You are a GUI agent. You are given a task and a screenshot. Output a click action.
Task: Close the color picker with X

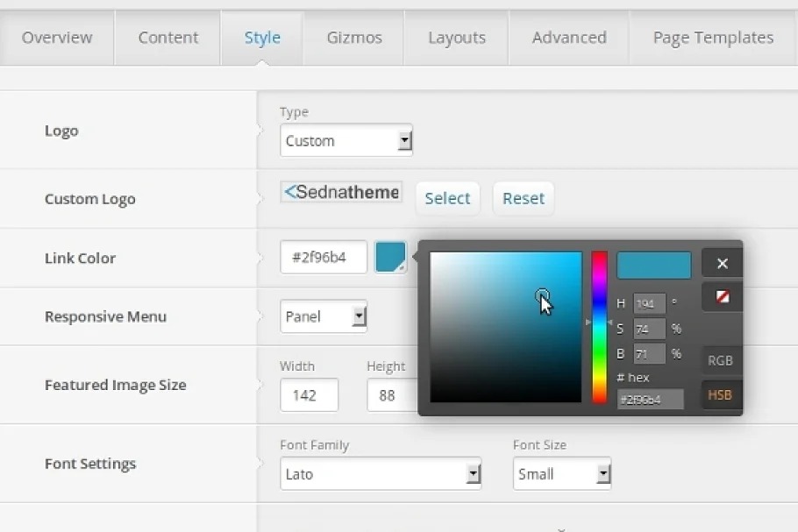click(722, 263)
